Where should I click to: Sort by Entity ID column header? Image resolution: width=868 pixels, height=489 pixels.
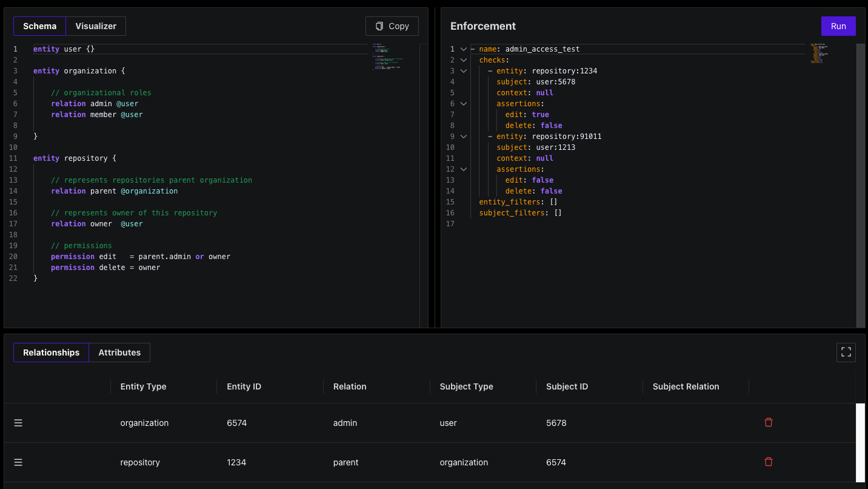(244, 386)
